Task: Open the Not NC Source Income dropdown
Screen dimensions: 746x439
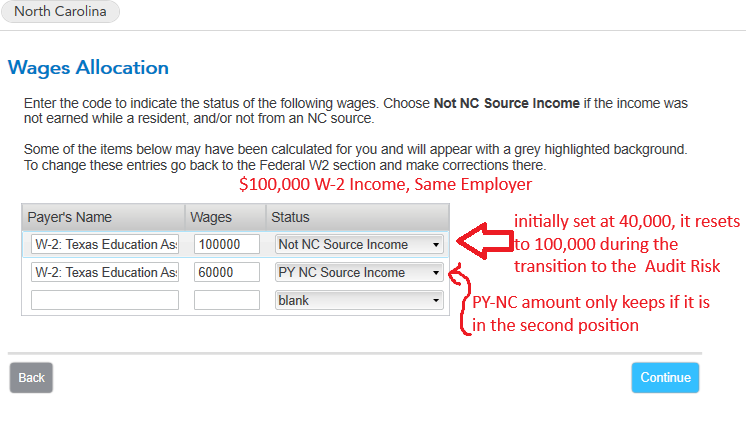Action: pos(359,245)
